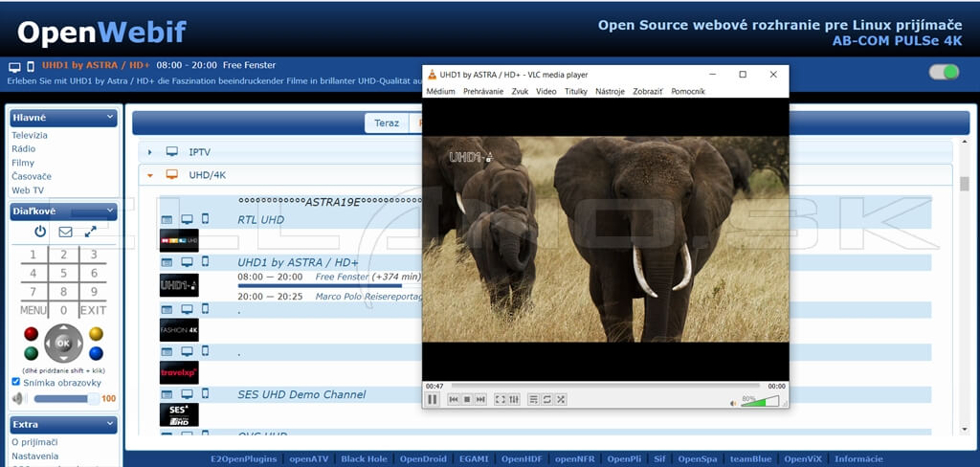This screenshot has width=980, height=467.
Task: Open the Zobraziť menu in VLC
Action: point(648,91)
